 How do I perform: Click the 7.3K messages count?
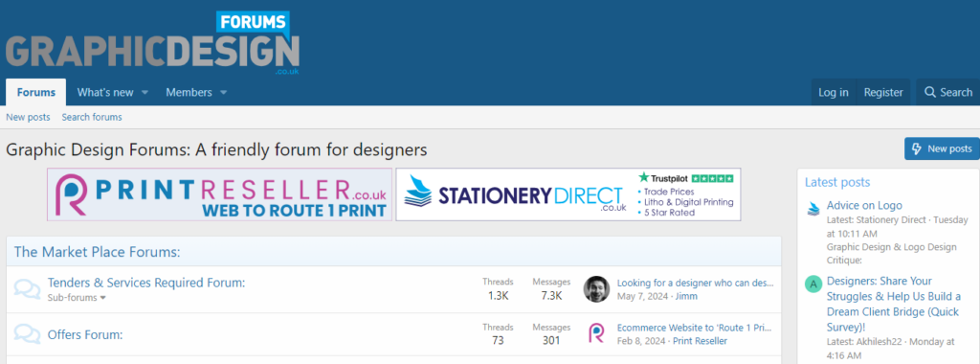coord(551,296)
